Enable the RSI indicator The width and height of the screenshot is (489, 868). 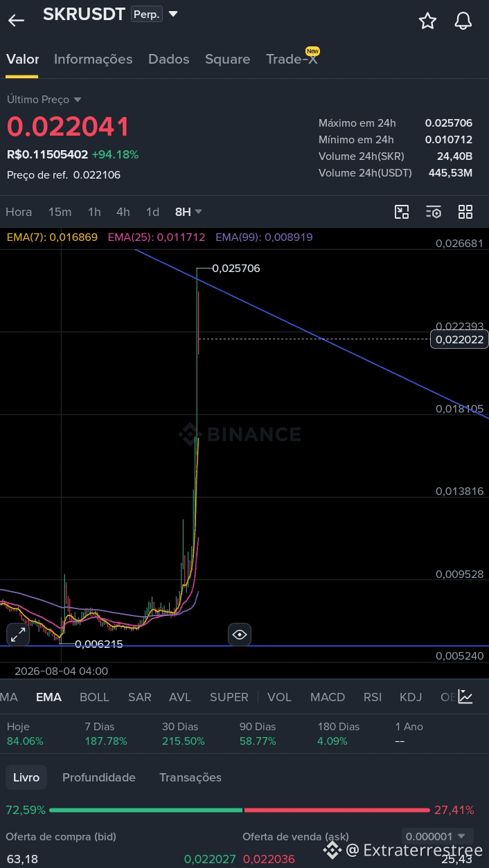(373, 697)
